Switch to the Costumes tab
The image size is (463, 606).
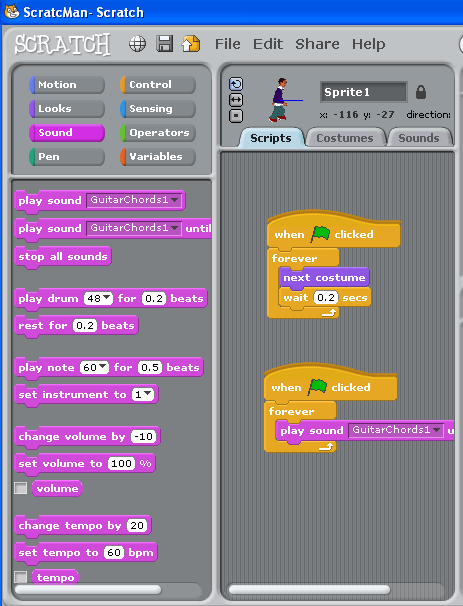coord(345,138)
